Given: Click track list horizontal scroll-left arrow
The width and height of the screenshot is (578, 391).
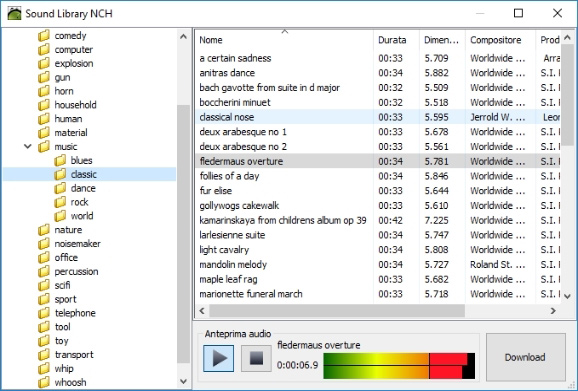Looking at the screenshot, I should point(202,311).
